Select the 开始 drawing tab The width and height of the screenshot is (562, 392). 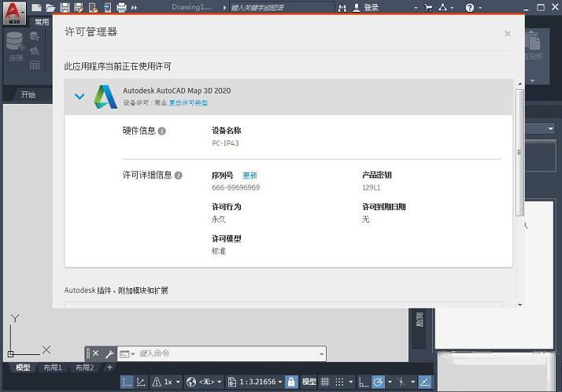click(x=28, y=94)
